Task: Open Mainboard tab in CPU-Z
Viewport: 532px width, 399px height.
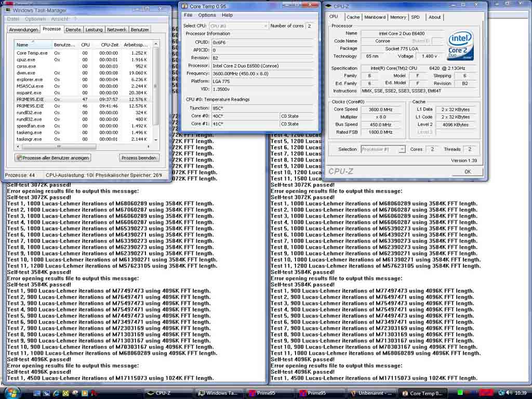Action: [375, 17]
